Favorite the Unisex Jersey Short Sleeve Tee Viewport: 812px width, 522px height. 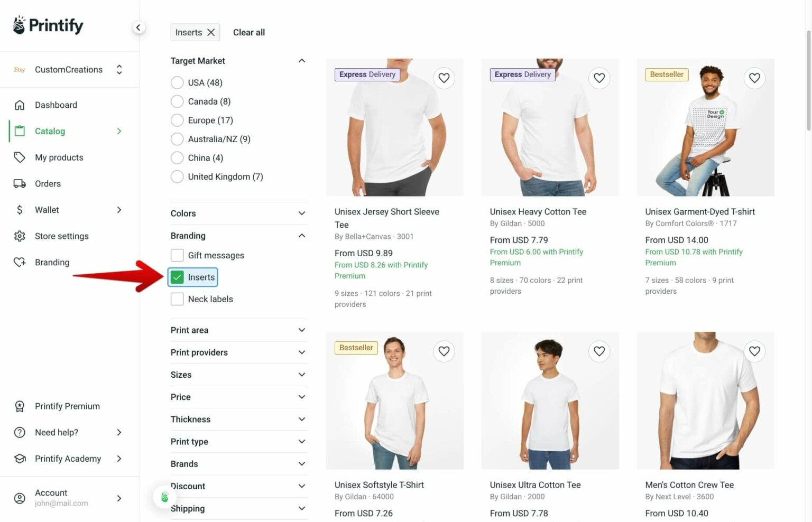tap(444, 78)
